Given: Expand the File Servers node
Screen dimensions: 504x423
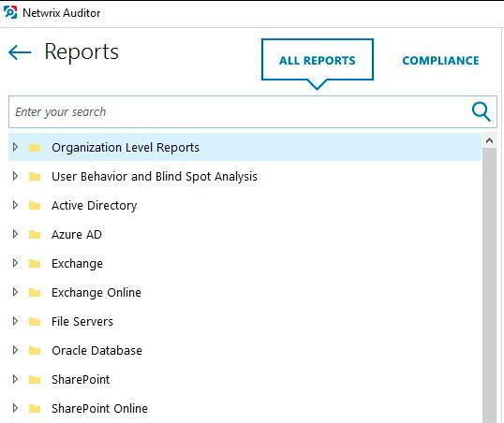Looking at the screenshot, I should pyautogui.click(x=15, y=321).
